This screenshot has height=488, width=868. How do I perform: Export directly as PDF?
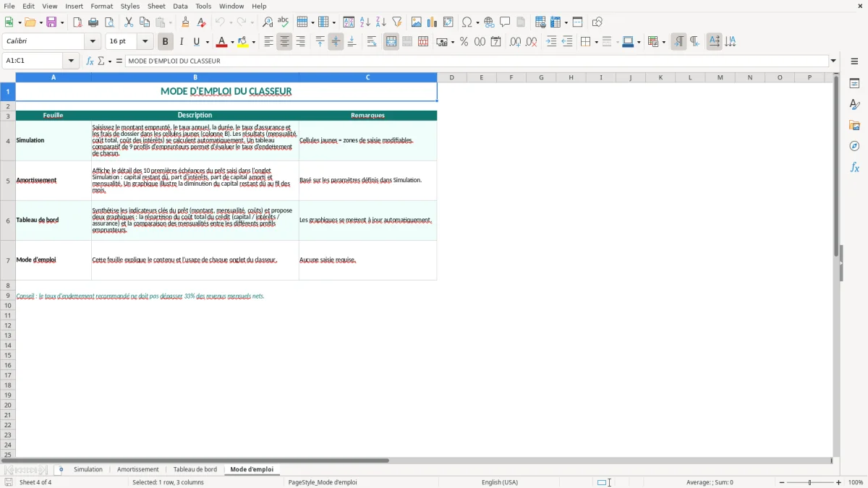[x=77, y=22]
